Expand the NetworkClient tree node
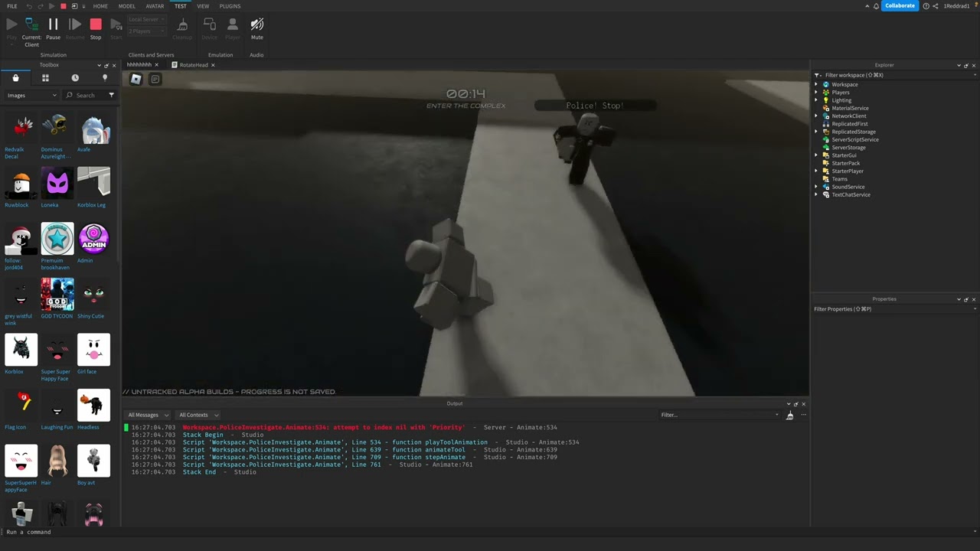 click(816, 116)
